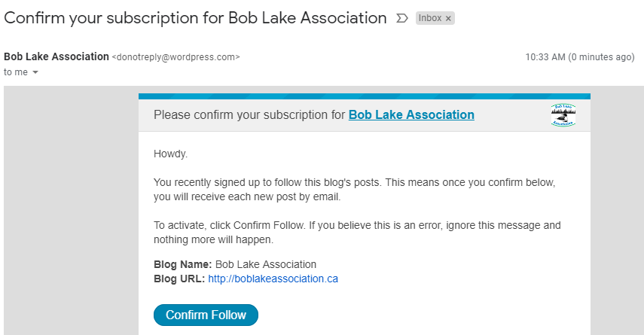Viewport: 644px width, 335px height.
Task: Open the Bob Lake Association header link
Action: coord(411,115)
